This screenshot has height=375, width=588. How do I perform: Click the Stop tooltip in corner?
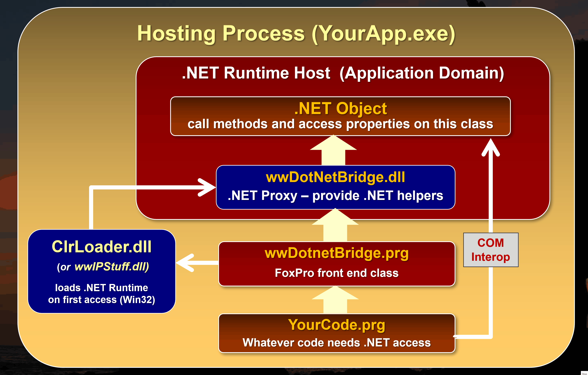pos(584,373)
